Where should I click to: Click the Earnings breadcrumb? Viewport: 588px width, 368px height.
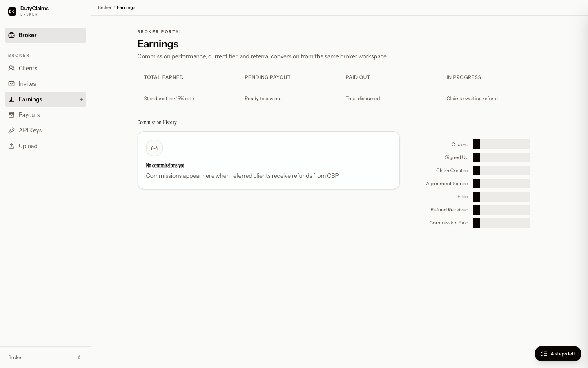pos(126,7)
